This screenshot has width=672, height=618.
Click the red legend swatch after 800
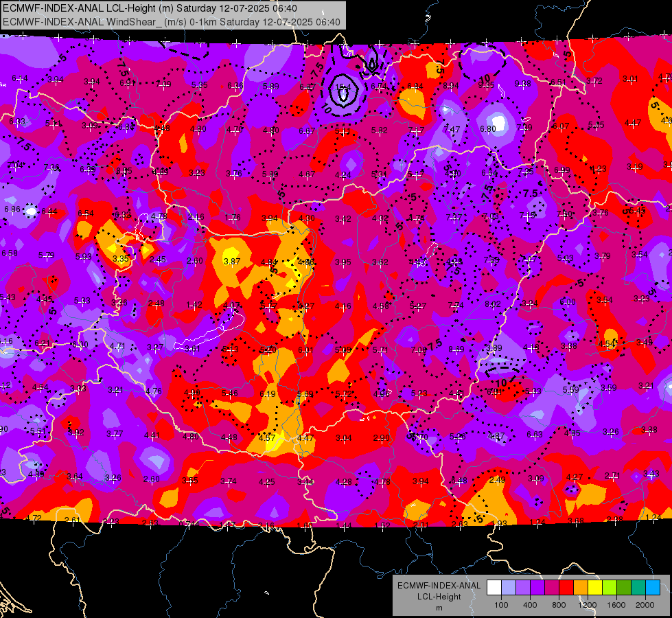tap(566, 588)
